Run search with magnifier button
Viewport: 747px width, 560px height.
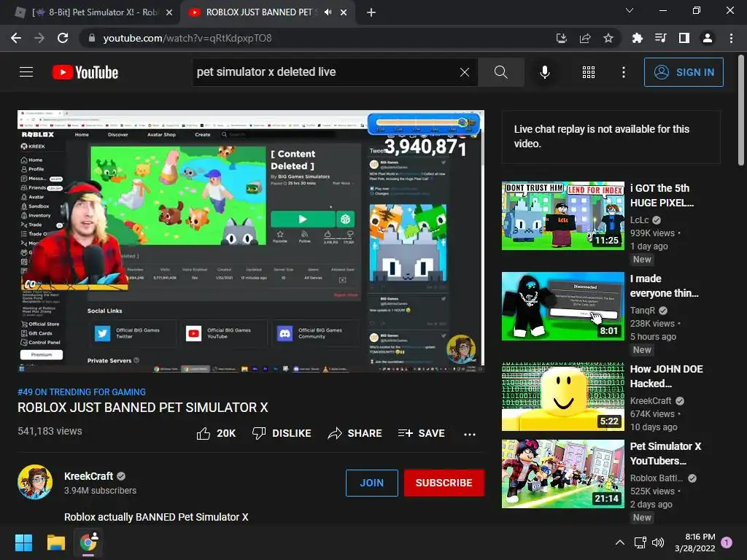(x=500, y=72)
